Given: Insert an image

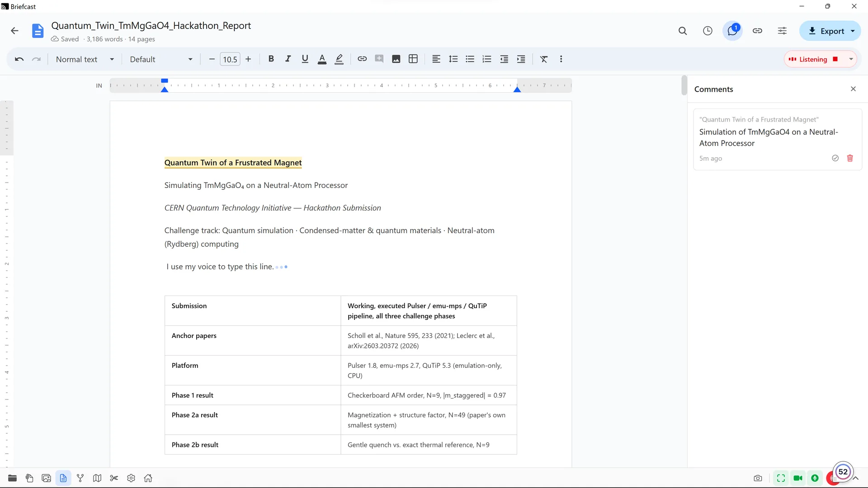Looking at the screenshot, I should [x=396, y=59].
